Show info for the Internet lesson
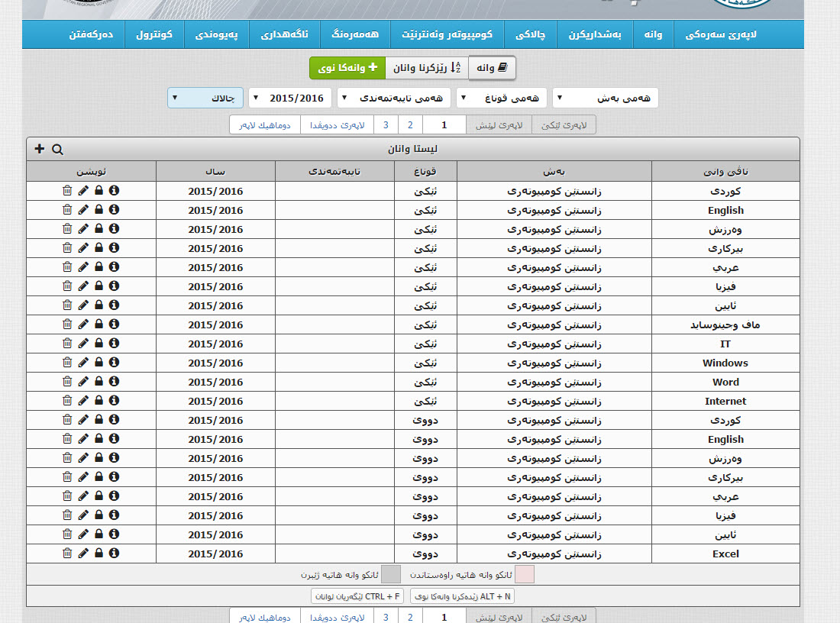 [x=114, y=401]
